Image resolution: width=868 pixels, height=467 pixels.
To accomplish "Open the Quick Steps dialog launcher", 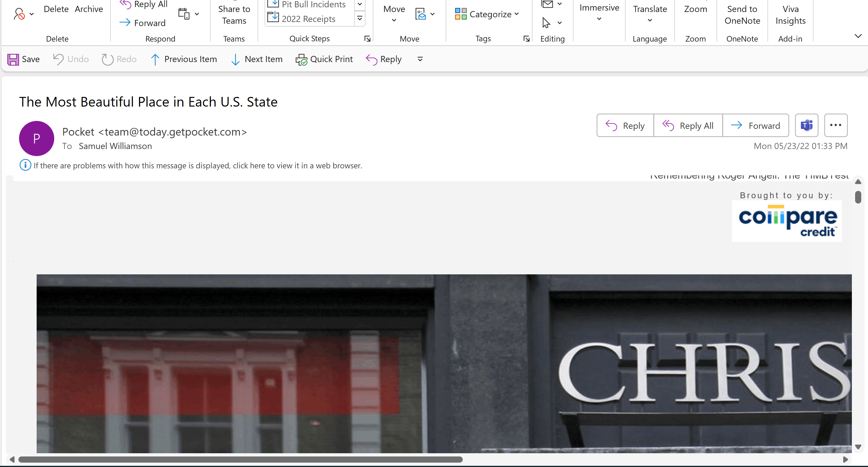I will point(367,39).
